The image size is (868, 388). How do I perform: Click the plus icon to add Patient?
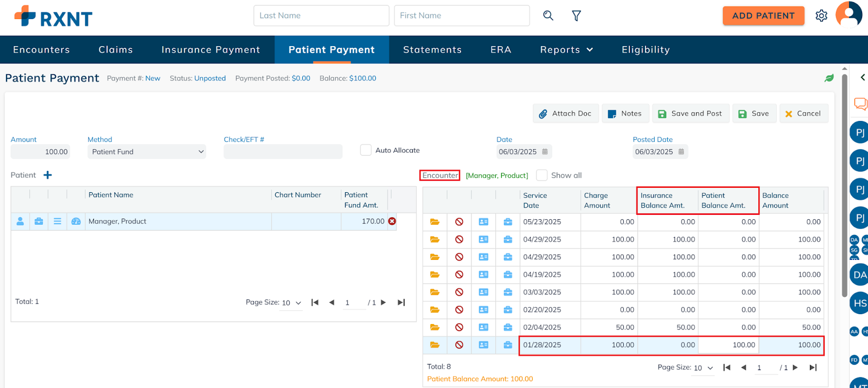pos(48,175)
